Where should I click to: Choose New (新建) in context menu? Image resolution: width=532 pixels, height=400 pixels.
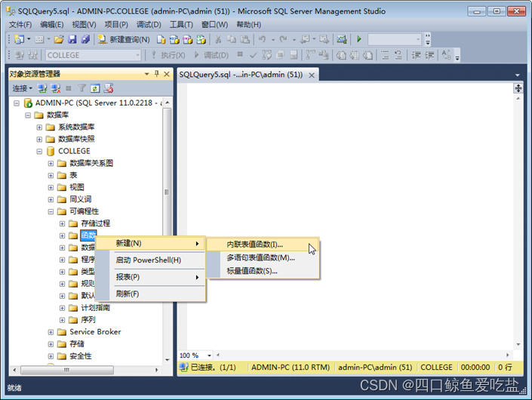tap(151, 243)
